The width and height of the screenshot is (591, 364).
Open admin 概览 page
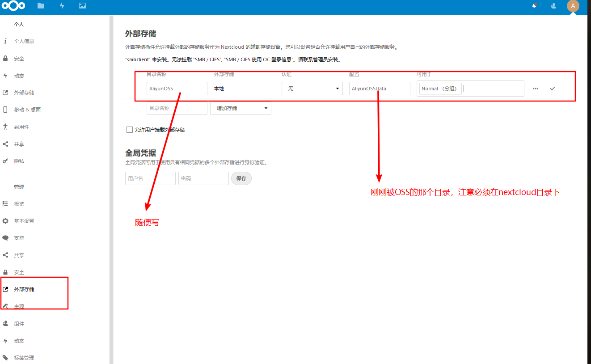coord(19,204)
